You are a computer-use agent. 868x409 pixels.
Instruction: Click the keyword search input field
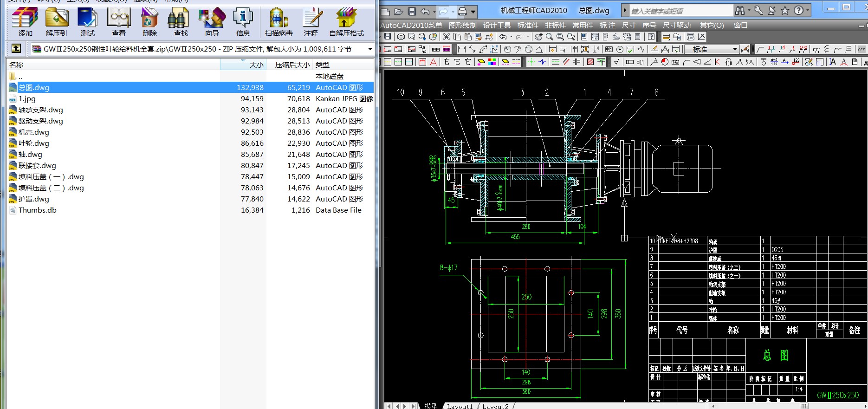point(680,11)
